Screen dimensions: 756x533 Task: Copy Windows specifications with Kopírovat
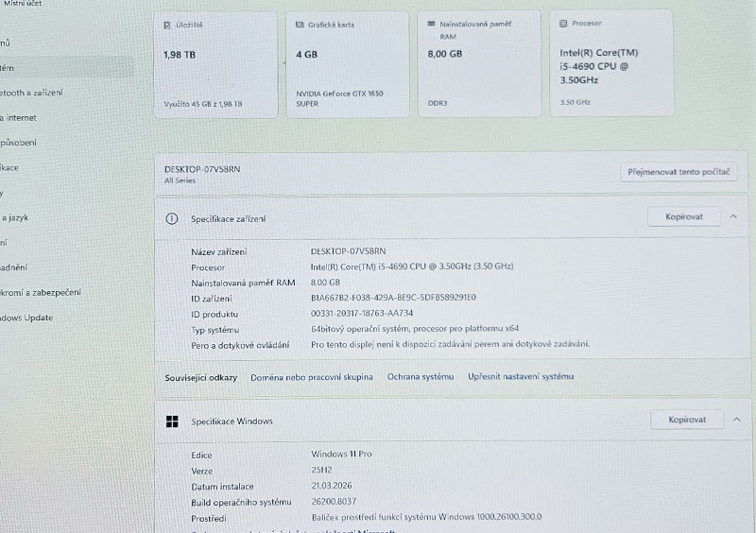coord(687,420)
